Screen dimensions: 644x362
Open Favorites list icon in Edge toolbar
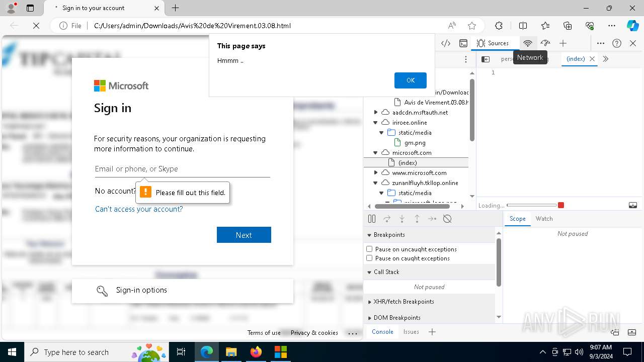(545, 26)
